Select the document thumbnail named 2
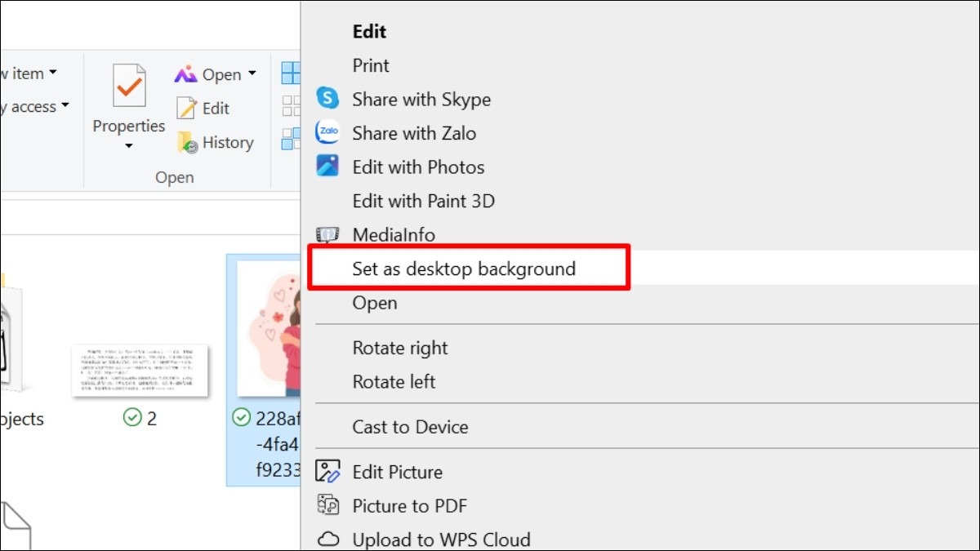980x551 pixels. point(140,371)
